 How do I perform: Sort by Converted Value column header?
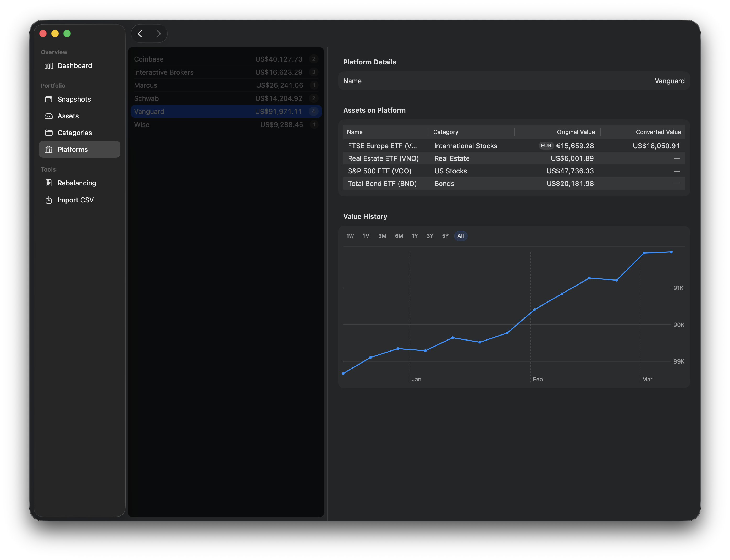tap(658, 132)
